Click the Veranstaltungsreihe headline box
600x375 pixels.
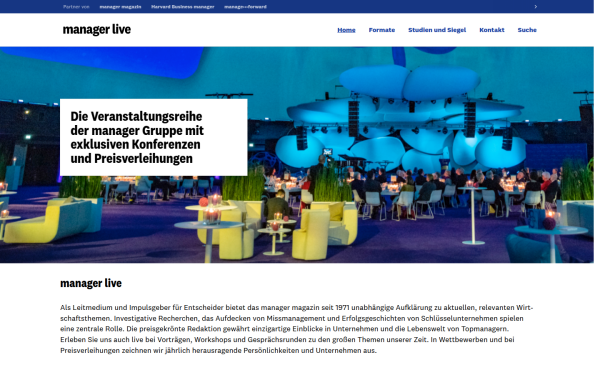153,137
